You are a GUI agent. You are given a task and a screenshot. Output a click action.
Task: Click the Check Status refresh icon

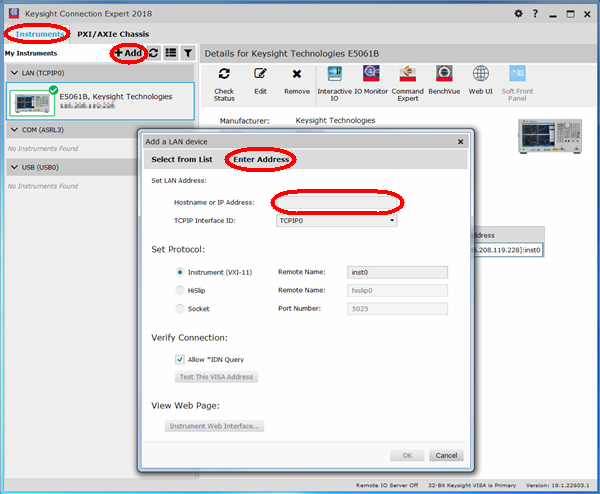[224, 73]
